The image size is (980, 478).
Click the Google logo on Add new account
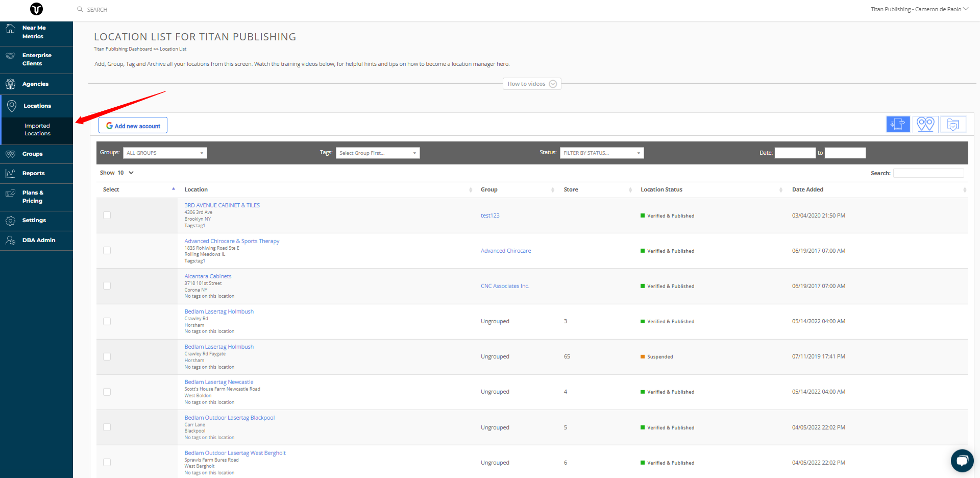[109, 126]
